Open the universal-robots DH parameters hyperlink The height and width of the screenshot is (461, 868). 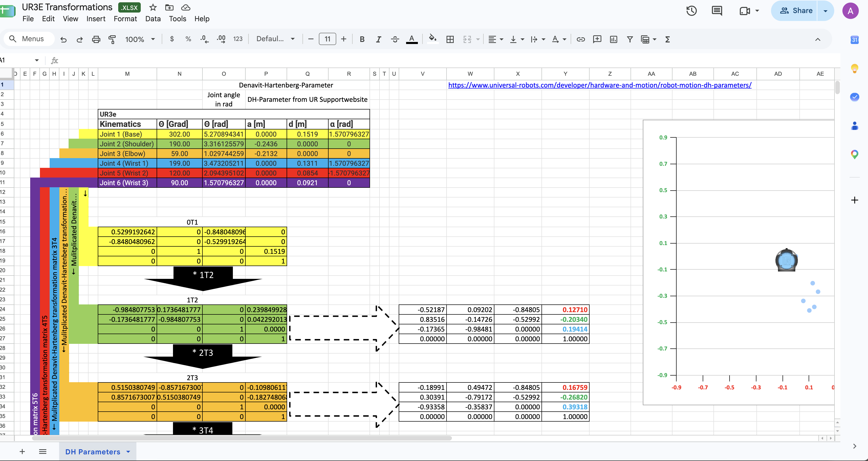click(600, 85)
